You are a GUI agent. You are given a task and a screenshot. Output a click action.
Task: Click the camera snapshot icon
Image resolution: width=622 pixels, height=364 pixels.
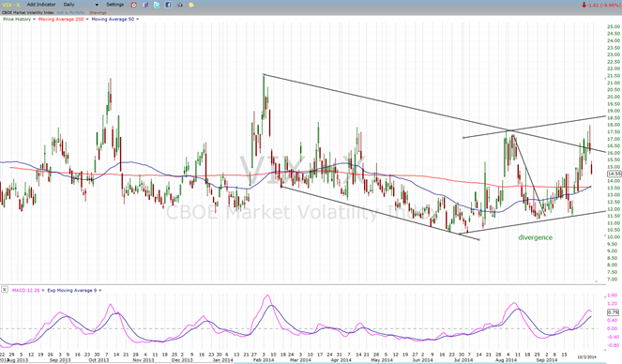[x=180, y=5]
